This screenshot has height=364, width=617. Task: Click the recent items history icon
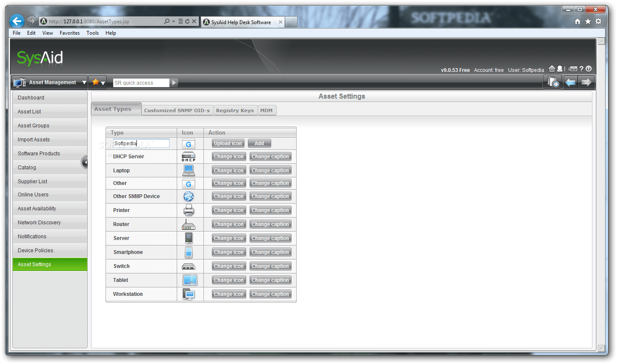coord(553,81)
